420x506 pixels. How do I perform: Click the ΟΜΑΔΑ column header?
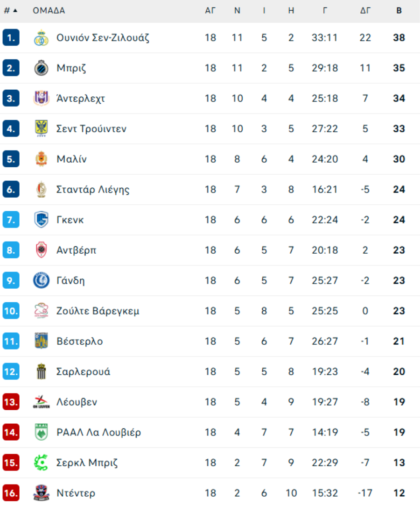pos(49,11)
